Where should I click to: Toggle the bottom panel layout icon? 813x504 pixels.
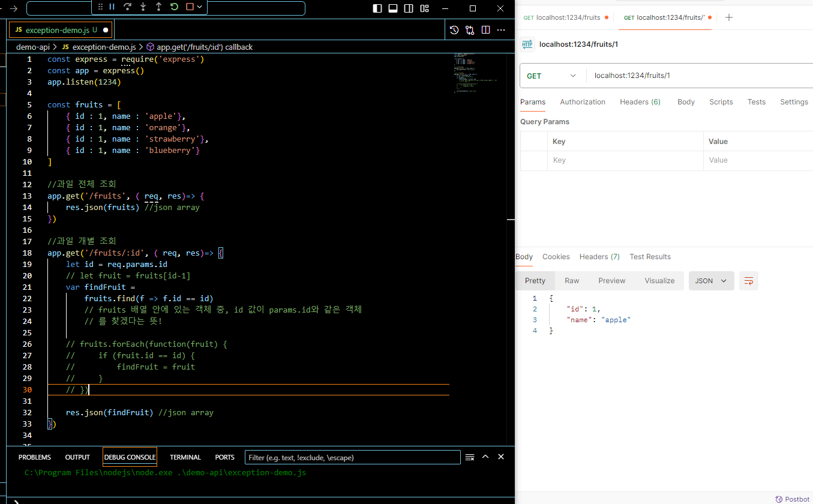pyautogui.click(x=393, y=8)
